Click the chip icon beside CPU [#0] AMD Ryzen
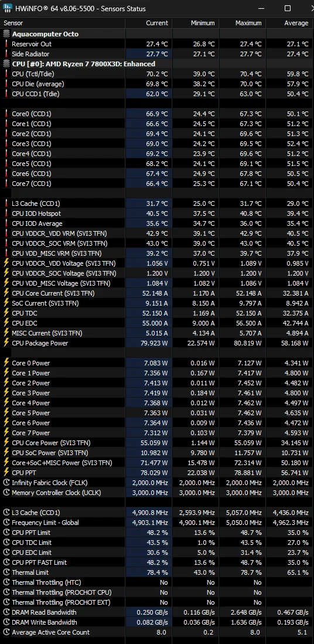This screenshot has height=644, width=314. [6, 64]
